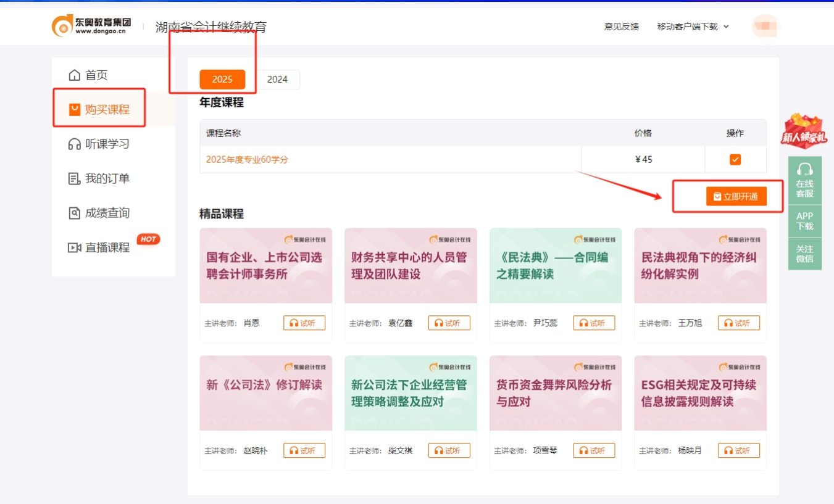Screen dimensions: 834x504
Task: Click the APP下载 icon on right edge
Action: click(x=805, y=219)
